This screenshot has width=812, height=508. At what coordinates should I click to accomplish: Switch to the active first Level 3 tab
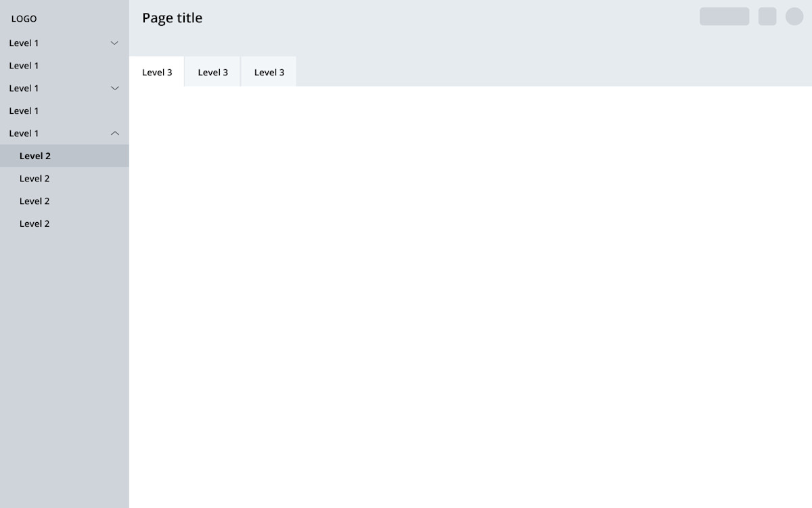157,72
